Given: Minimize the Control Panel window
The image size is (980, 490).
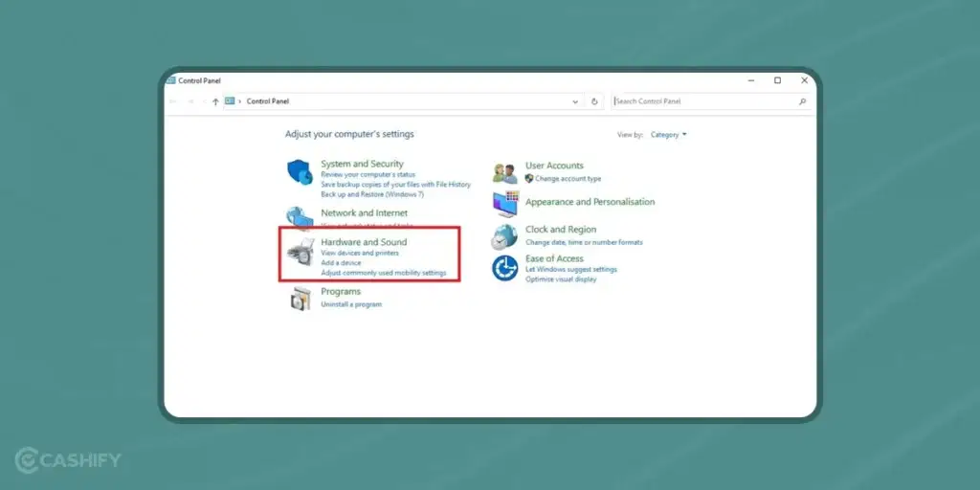Looking at the screenshot, I should point(750,80).
